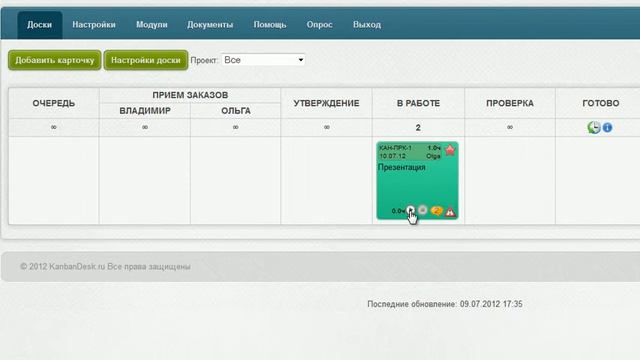Open Настройки доски button
The image size is (640, 360).
click(x=146, y=60)
